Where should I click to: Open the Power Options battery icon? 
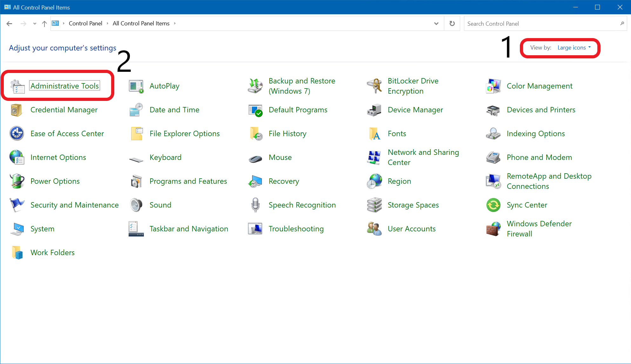[x=17, y=182]
